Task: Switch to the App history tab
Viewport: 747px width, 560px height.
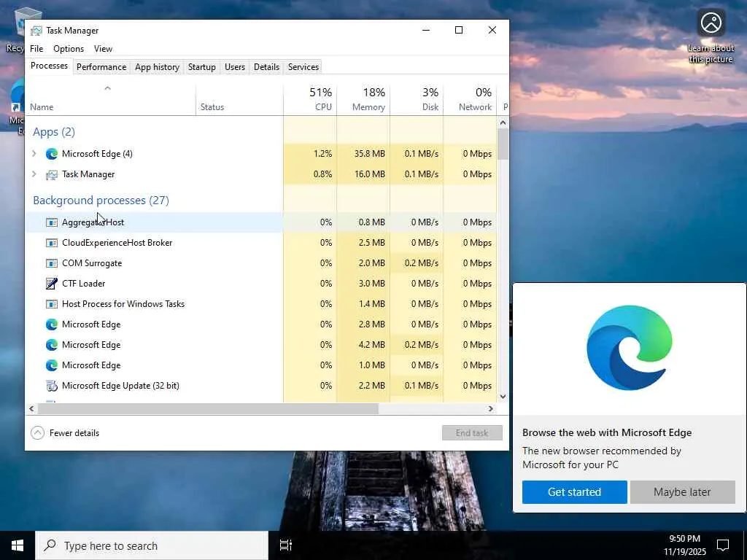Action: [158, 67]
